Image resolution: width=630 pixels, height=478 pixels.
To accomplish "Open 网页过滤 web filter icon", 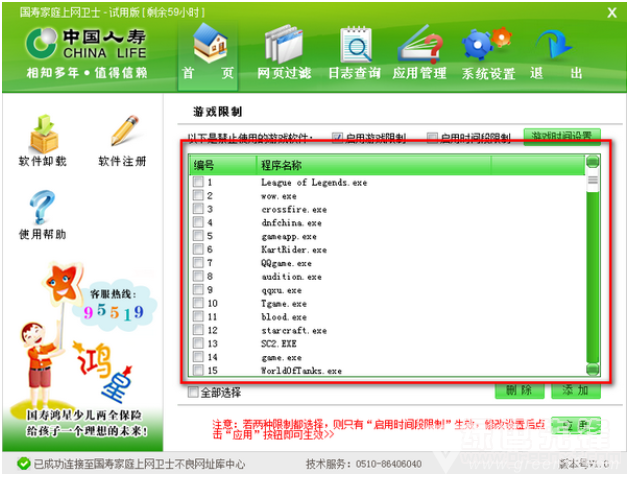I will coord(284,44).
